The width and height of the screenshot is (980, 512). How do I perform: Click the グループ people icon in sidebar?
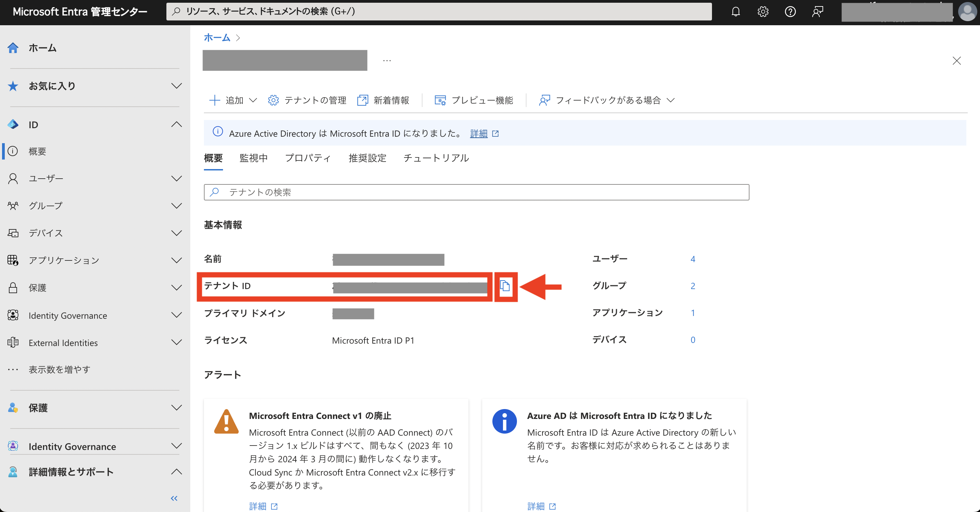coord(13,206)
